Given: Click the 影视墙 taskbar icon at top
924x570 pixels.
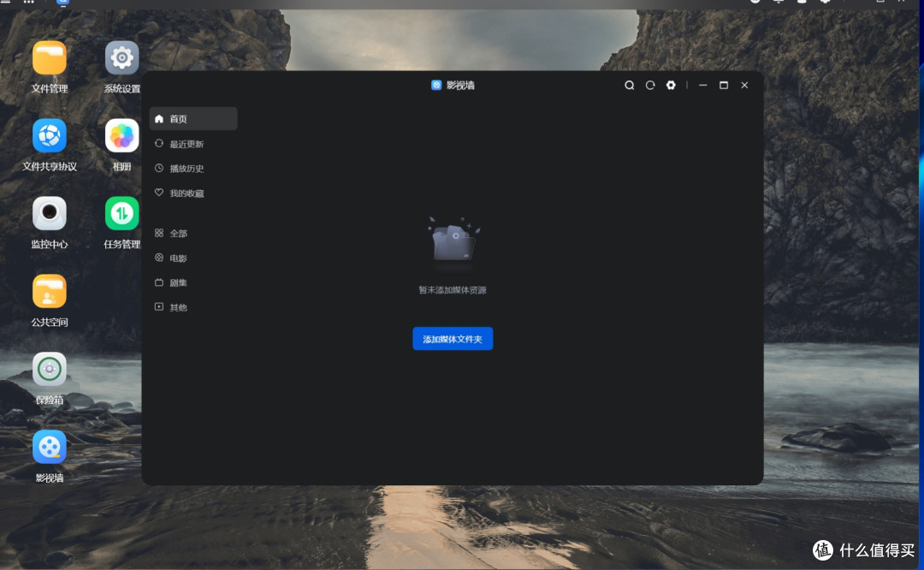Looking at the screenshot, I should (62, 2).
